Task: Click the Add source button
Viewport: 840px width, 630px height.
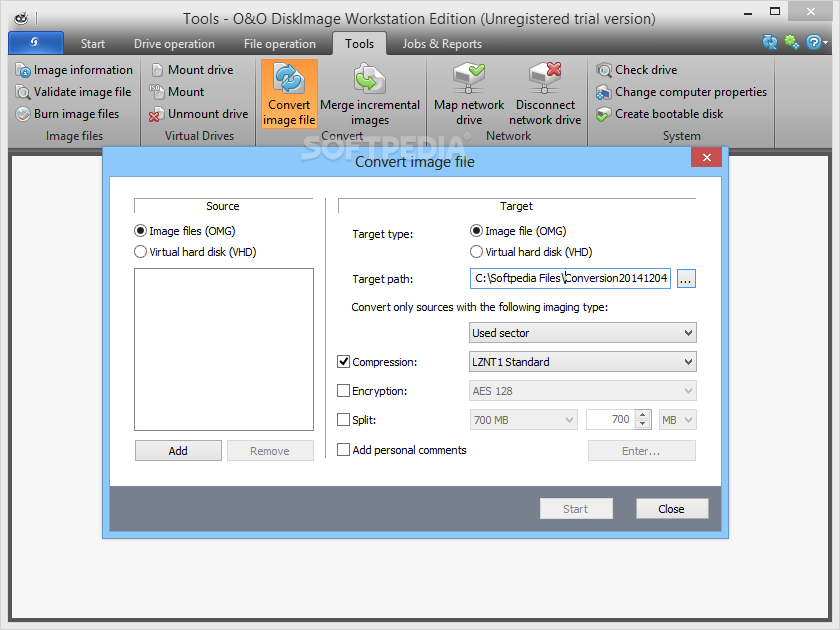Action: (178, 451)
